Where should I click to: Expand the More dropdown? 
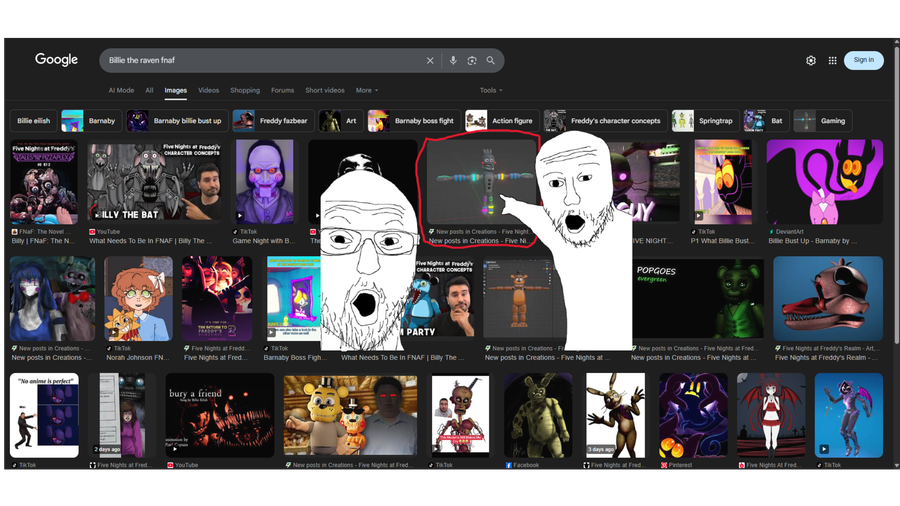pyautogui.click(x=367, y=90)
